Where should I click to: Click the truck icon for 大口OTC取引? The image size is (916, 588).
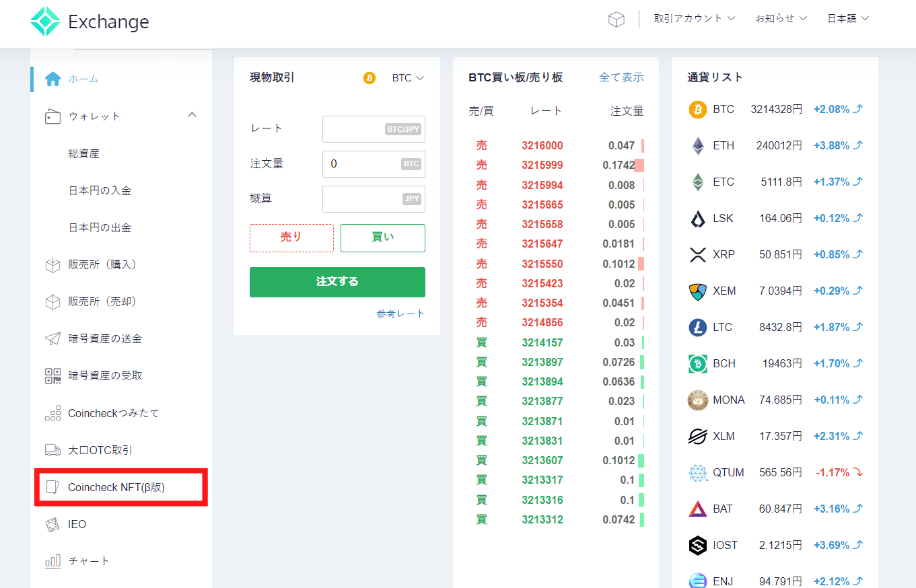pyautogui.click(x=53, y=450)
